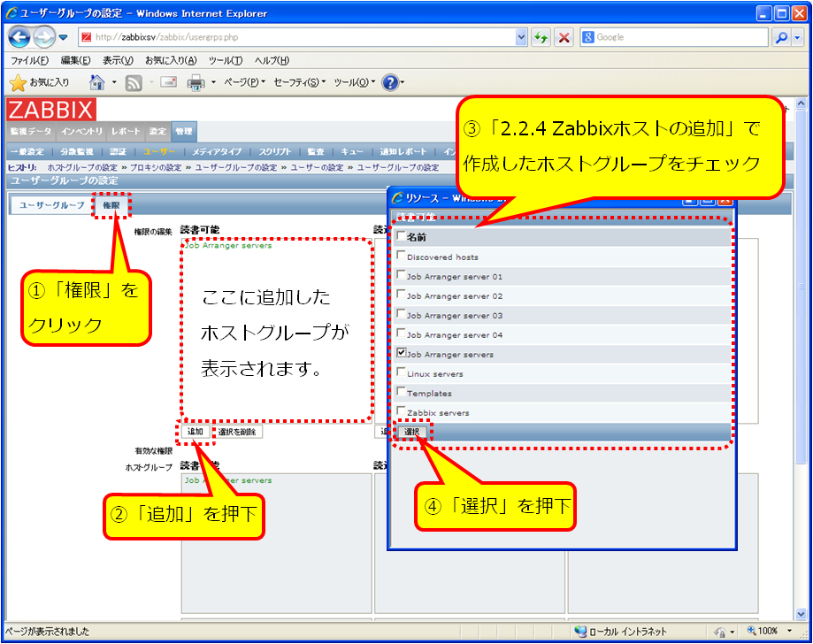Go to the home page icon

click(x=97, y=82)
